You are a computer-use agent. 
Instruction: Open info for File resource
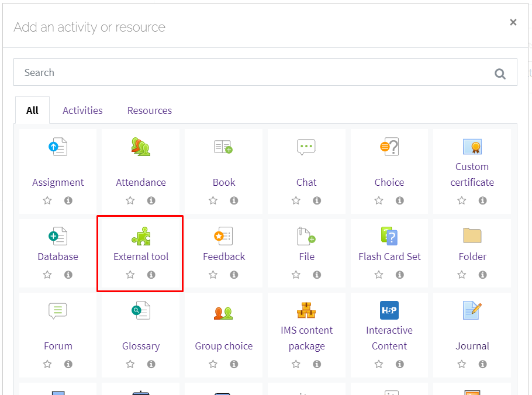317,275
